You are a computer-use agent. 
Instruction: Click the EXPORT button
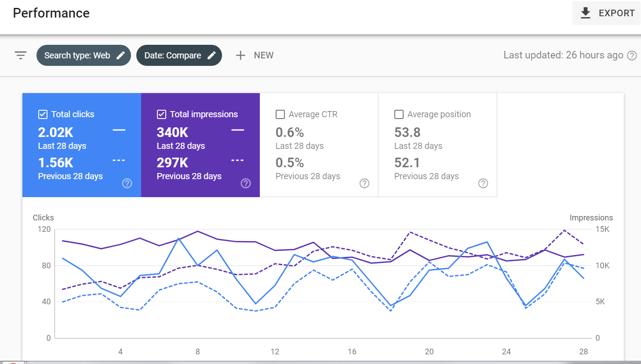(607, 13)
